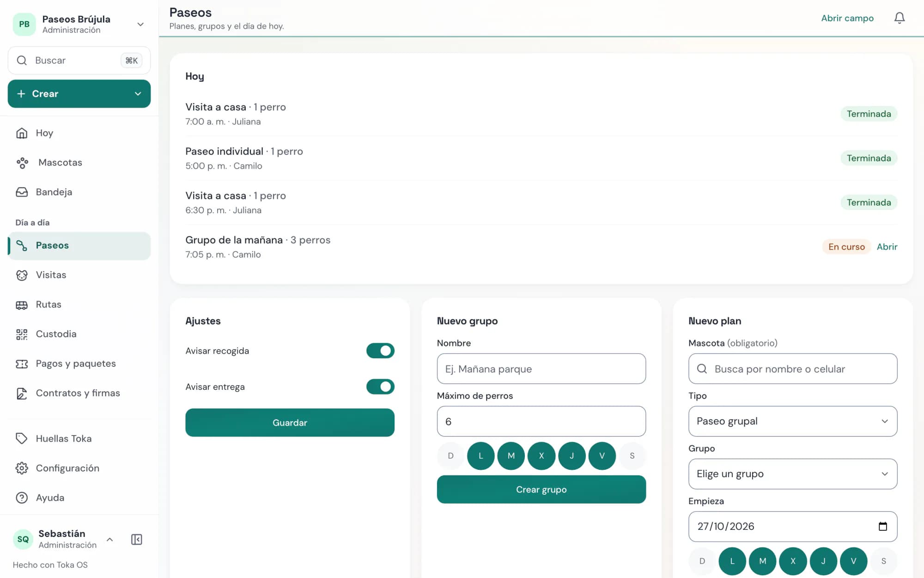Open Pagos y paquetes section
The width and height of the screenshot is (924, 578).
(x=79, y=364)
